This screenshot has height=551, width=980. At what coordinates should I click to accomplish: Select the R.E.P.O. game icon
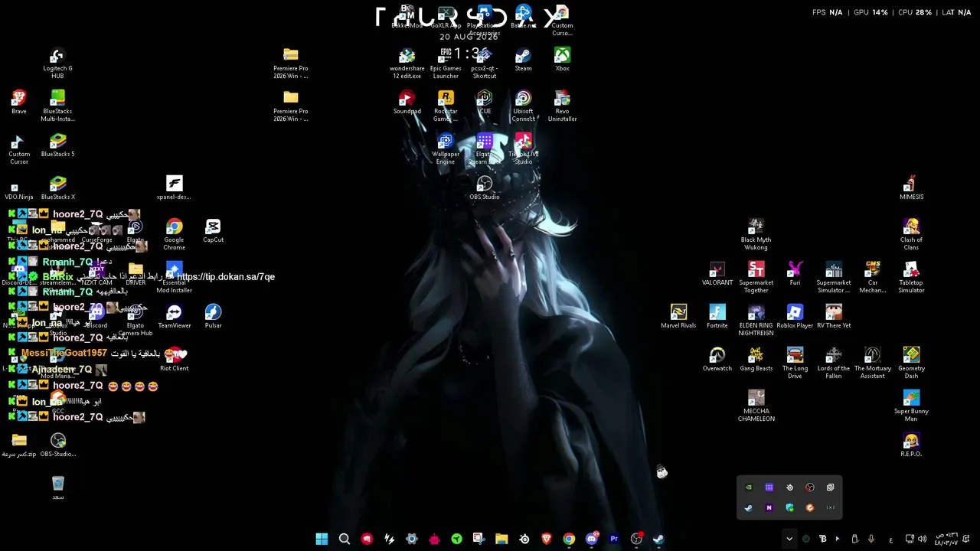click(911, 445)
